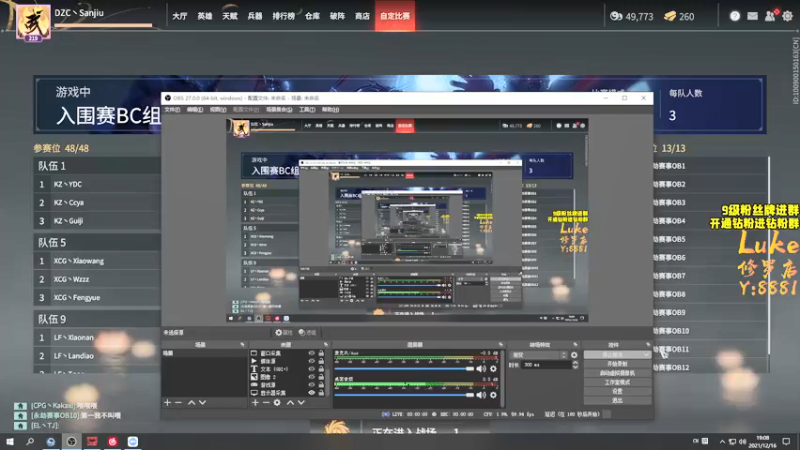Open the system tray volume icon

pyautogui.click(x=742, y=441)
